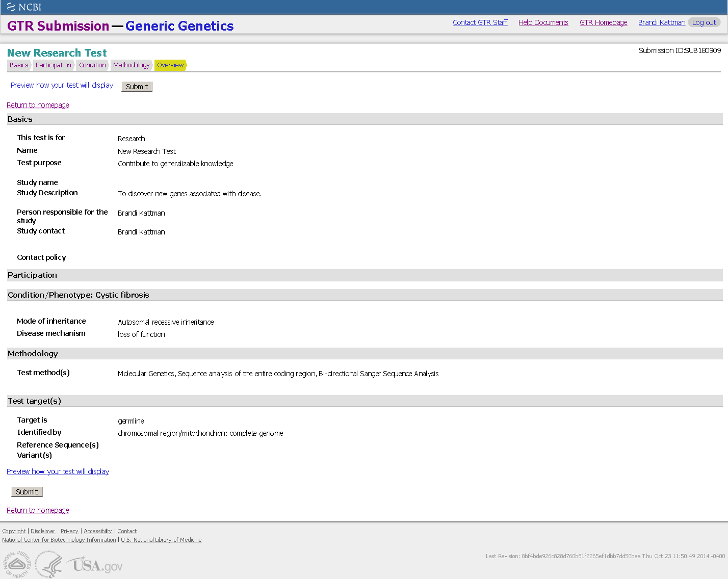Open the Contact footer link

pos(127,531)
